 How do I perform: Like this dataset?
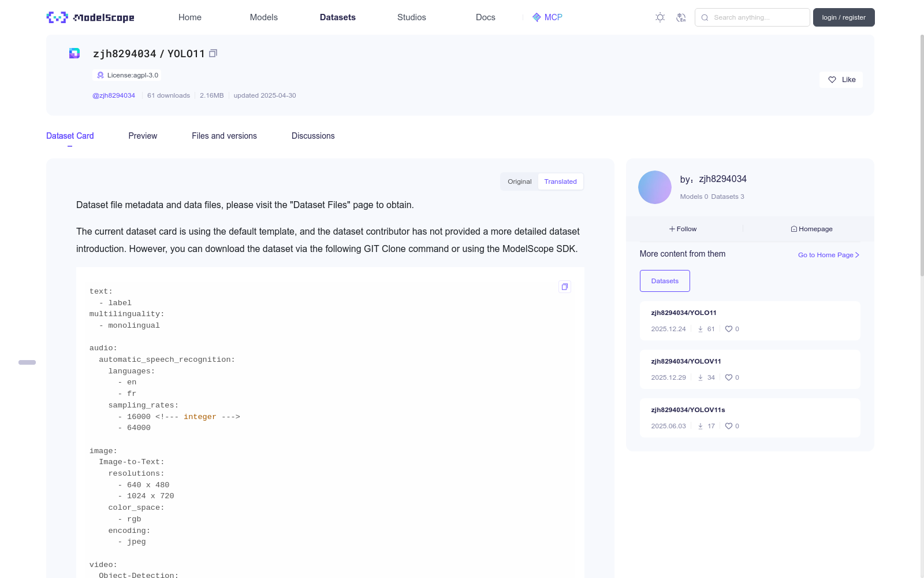point(841,80)
